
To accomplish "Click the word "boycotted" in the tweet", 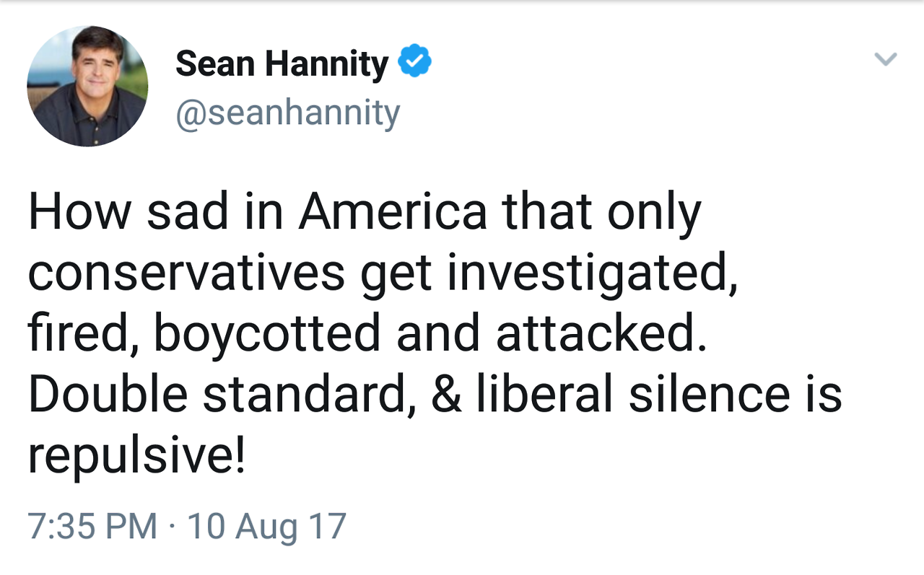I will tap(267, 335).
